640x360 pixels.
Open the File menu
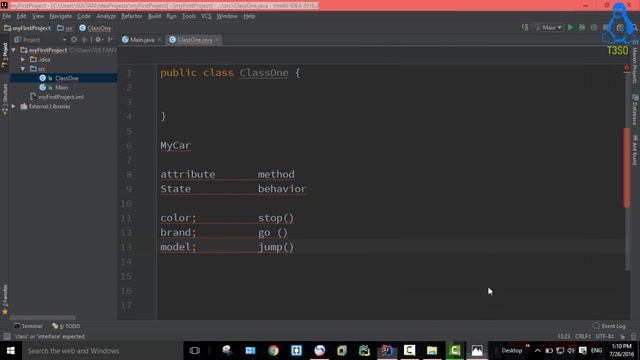coord(7,16)
